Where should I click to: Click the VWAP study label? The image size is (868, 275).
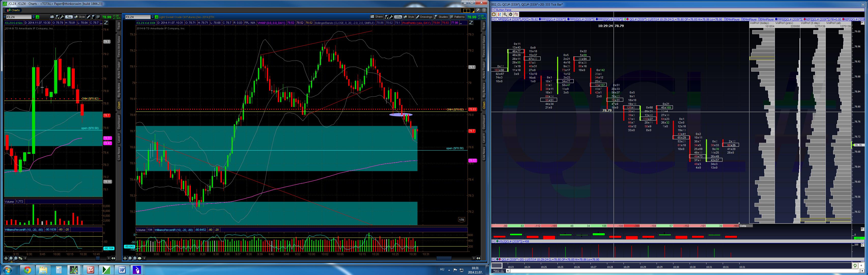coord(271,23)
